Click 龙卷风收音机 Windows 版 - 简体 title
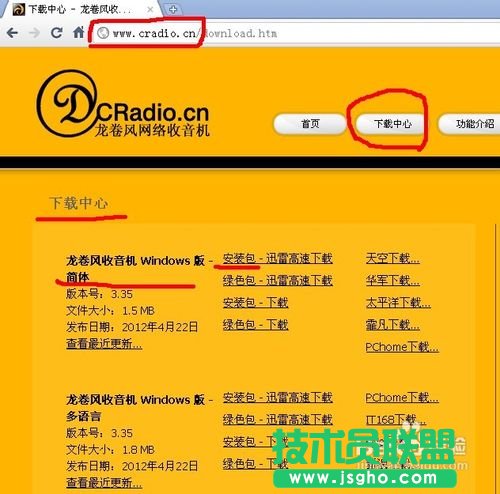500x494 pixels. (139, 269)
